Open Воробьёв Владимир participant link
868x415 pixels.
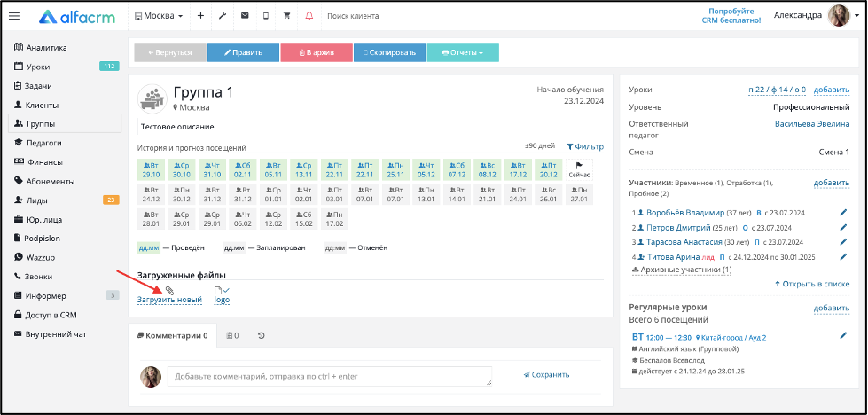[x=685, y=213]
